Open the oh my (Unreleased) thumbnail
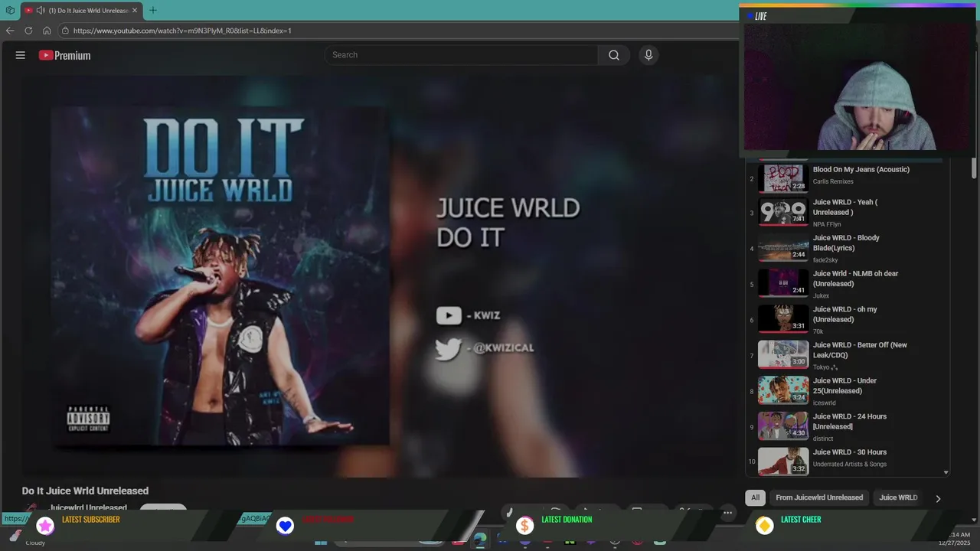 (783, 320)
